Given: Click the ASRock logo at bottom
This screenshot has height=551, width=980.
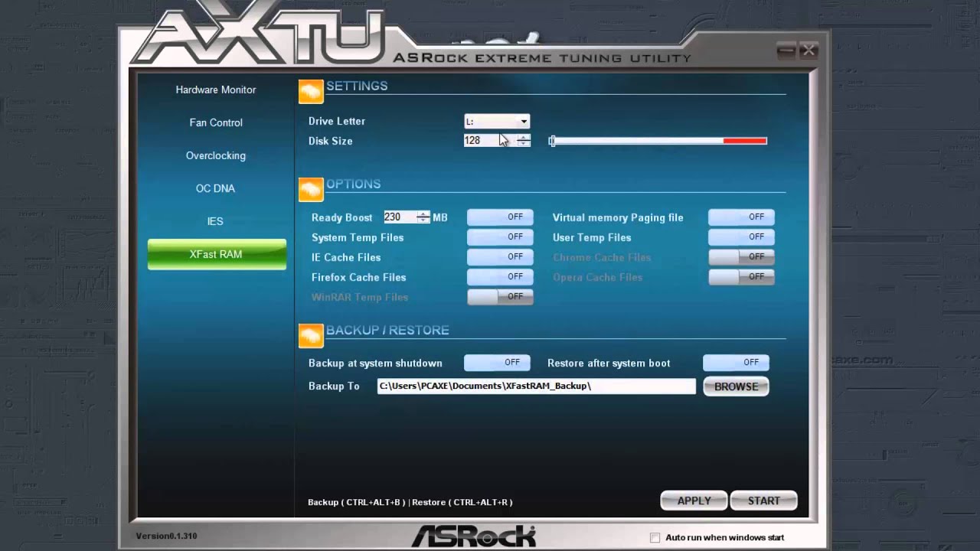Looking at the screenshot, I should [474, 536].
